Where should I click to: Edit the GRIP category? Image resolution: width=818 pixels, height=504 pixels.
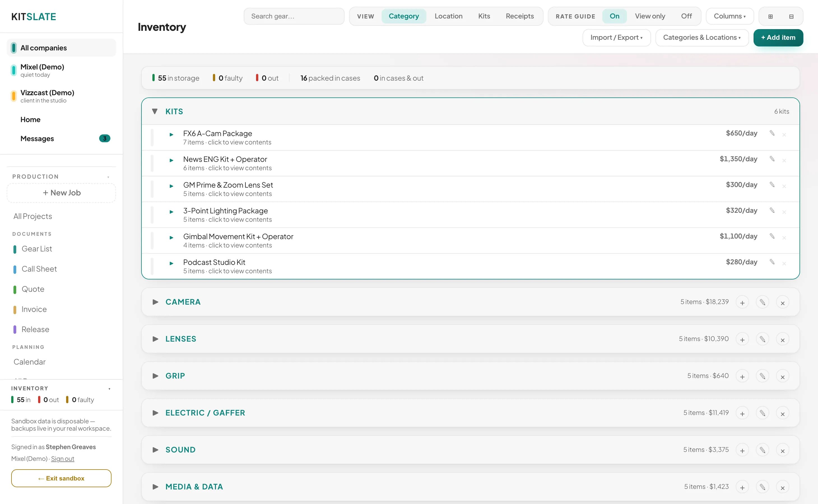762,376
